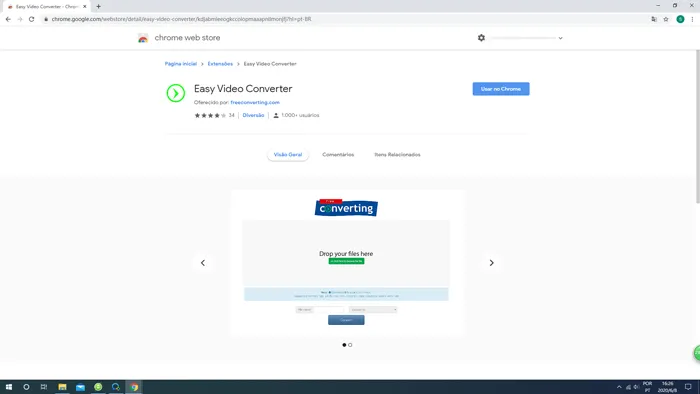Click the user count icon
This screenshot has width=700, height=394.
276,115
